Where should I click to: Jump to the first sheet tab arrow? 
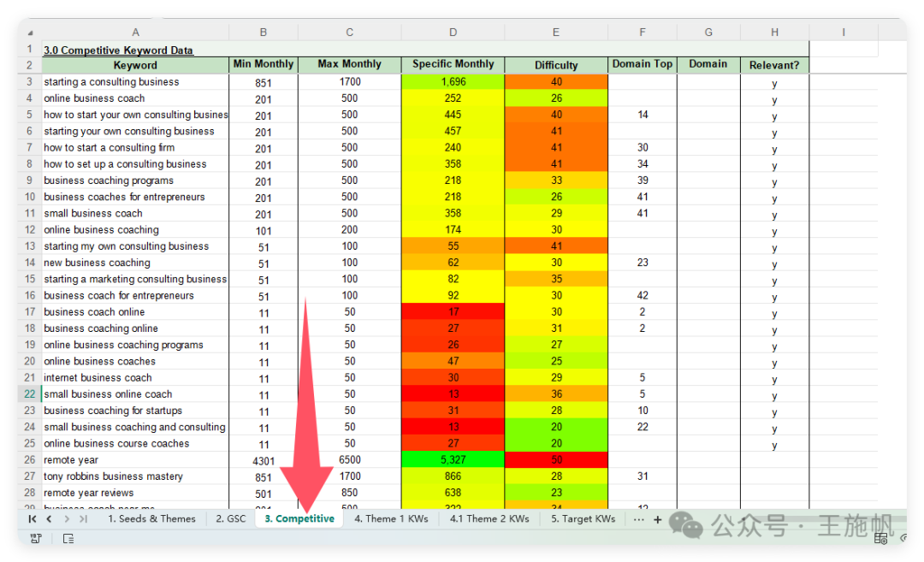[33, 518]
